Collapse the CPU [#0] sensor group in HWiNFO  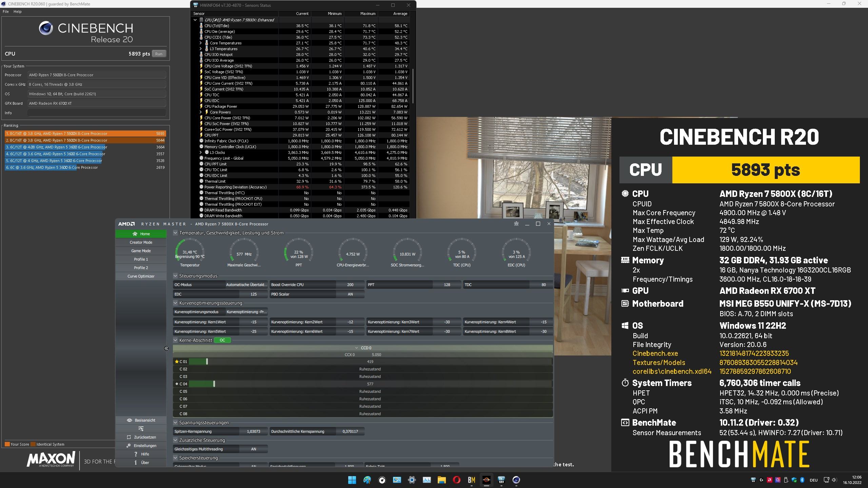[195, 20]
